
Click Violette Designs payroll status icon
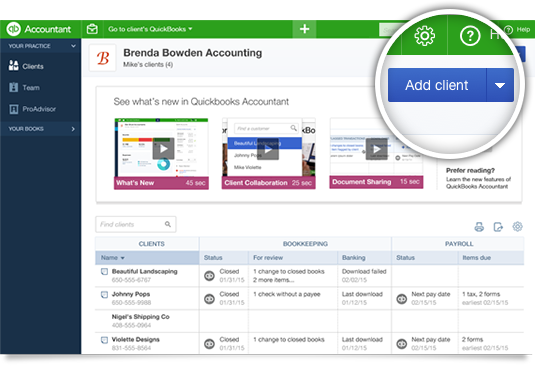402,344
